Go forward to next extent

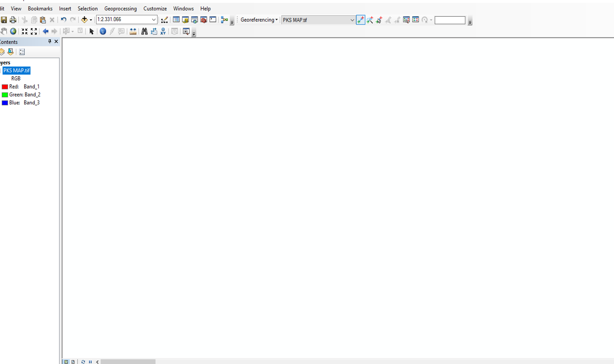(x=54, y=31)
